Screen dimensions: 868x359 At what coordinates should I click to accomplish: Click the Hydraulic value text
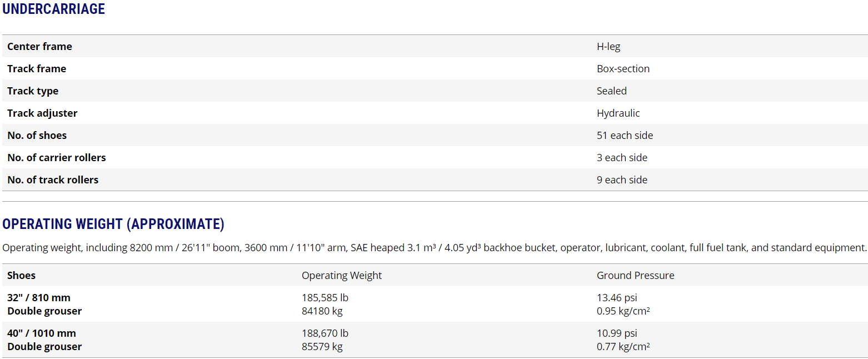tap(618, 113)
